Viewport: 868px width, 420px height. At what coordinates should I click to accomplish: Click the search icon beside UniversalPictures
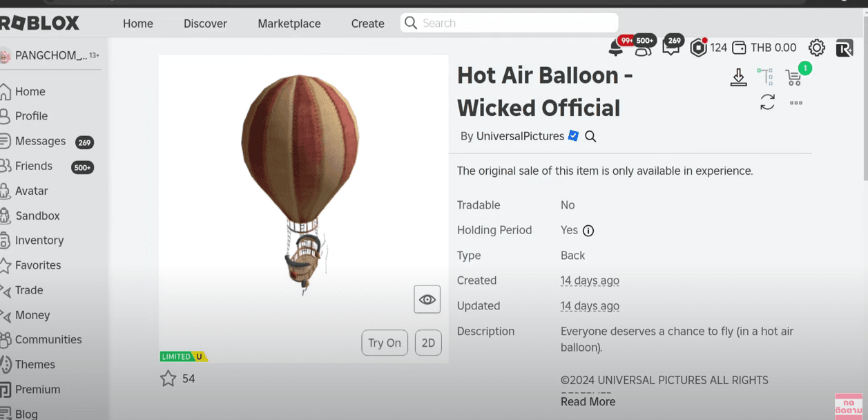click(590, 137)
